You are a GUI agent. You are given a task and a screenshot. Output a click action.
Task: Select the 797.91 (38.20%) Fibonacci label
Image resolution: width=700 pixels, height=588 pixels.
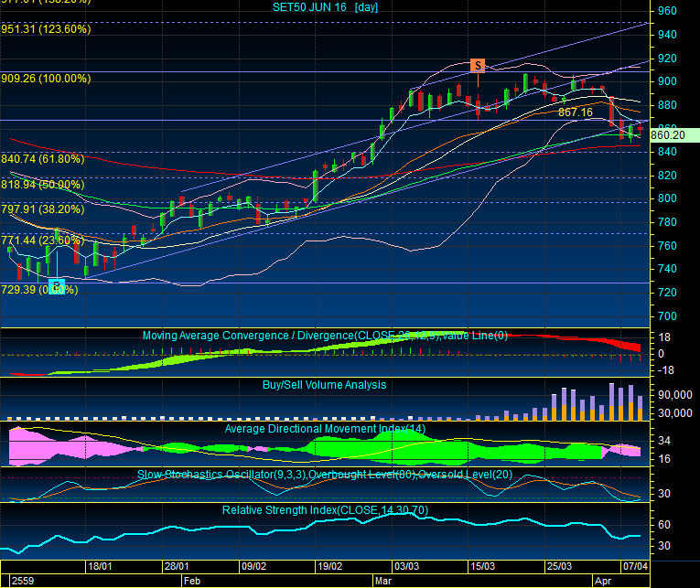[43, 209]
